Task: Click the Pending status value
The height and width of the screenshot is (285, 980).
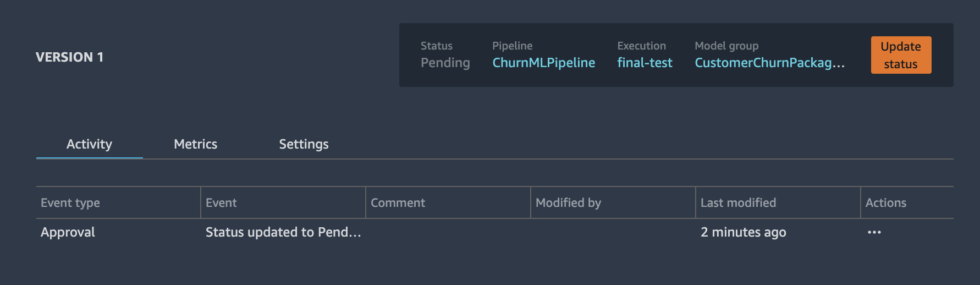Action: pos(445,63)
